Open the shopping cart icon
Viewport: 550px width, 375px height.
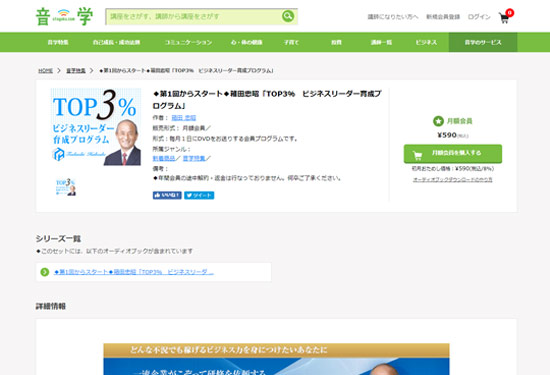[504, 18]
